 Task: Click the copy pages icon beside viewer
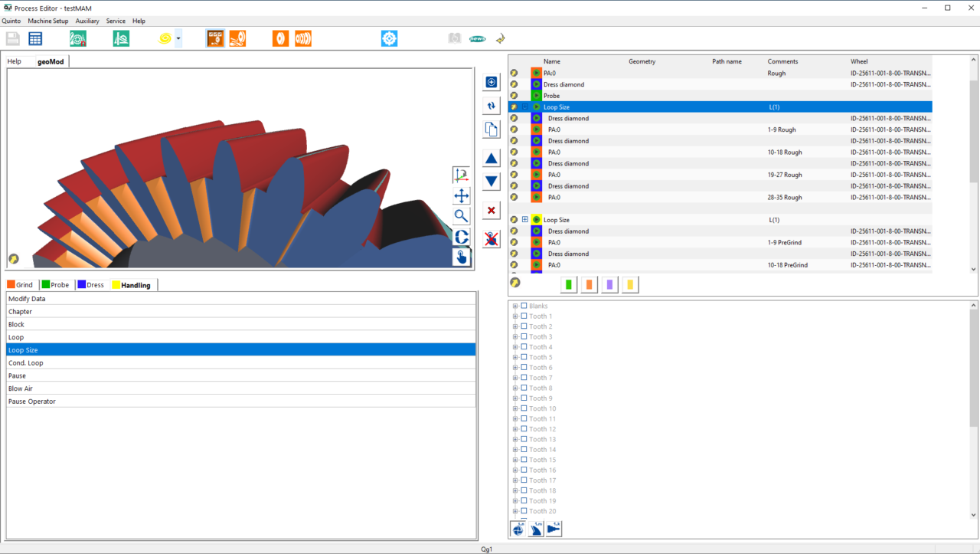click(492, 129)
